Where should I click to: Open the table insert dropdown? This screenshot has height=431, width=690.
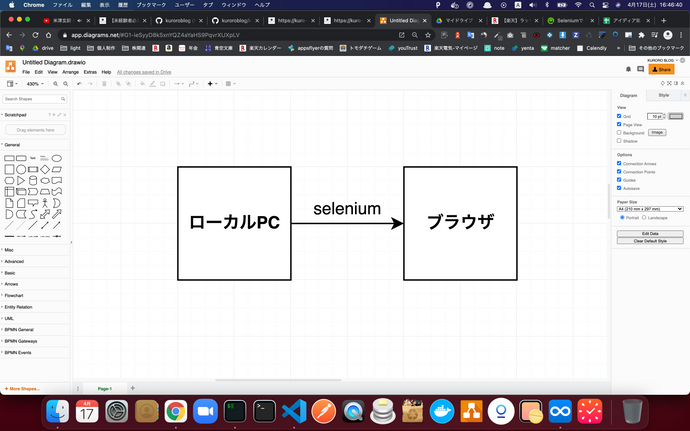[x=231, y=84]
